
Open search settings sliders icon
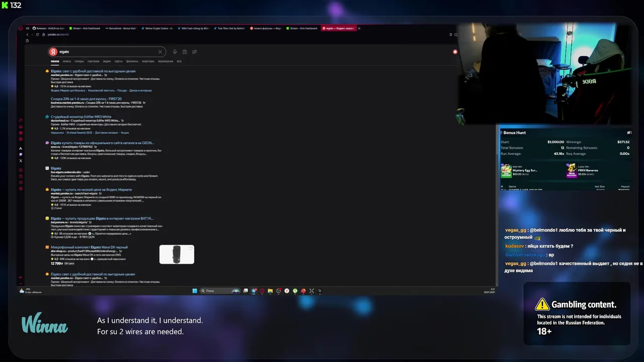tap(194, 52)
